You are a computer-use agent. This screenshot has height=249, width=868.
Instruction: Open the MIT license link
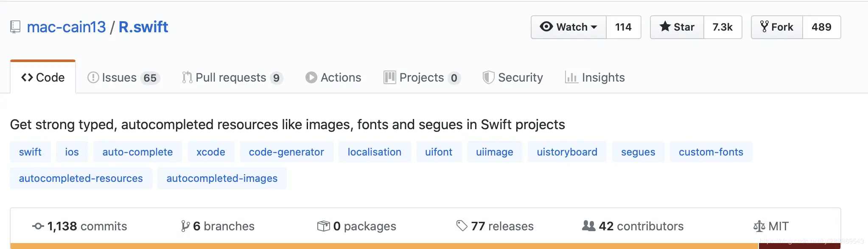pyautogui.click(x=771, y=226)
